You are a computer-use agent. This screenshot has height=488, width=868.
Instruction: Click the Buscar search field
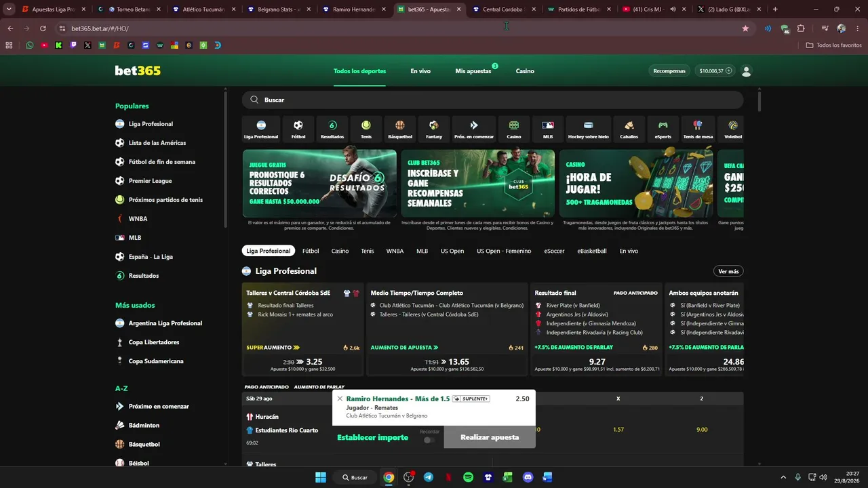pos(492,100)
